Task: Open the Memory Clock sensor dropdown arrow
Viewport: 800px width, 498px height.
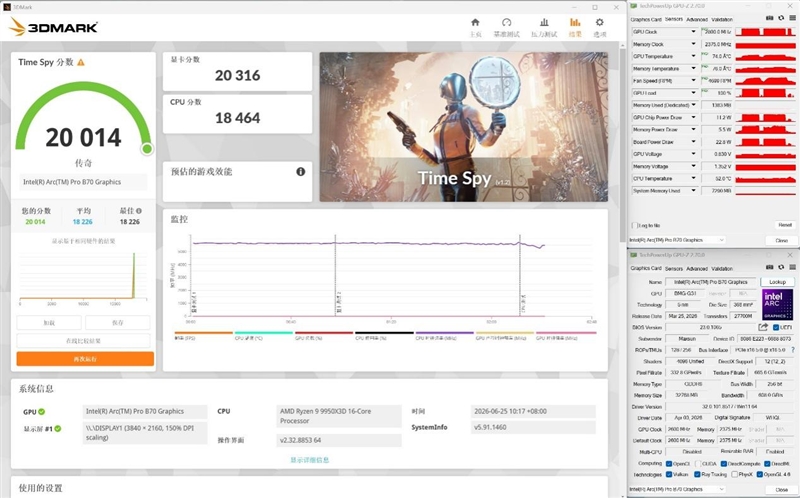Action: tap(693, 44)
